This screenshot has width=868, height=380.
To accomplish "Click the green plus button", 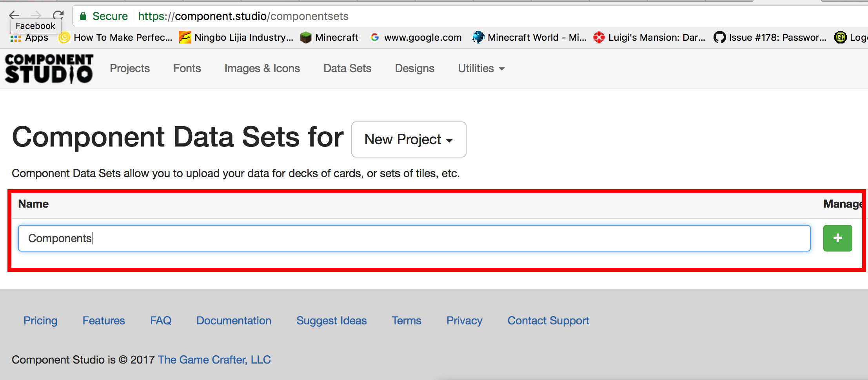I will pos(837,238).
